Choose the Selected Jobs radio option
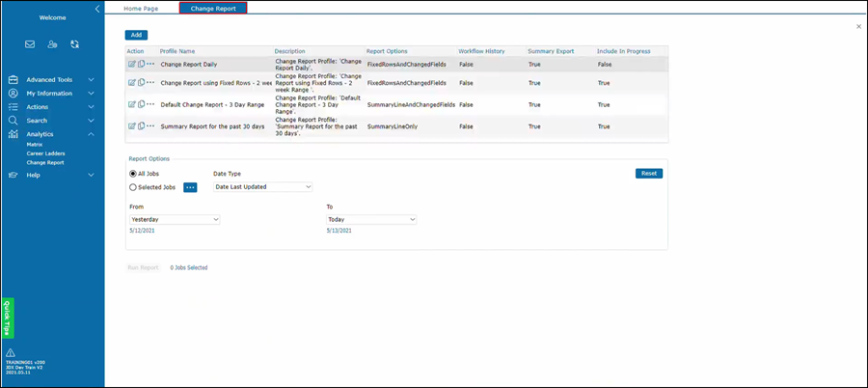The height and width of the screenshot is (388, 868). pos(133,187)
